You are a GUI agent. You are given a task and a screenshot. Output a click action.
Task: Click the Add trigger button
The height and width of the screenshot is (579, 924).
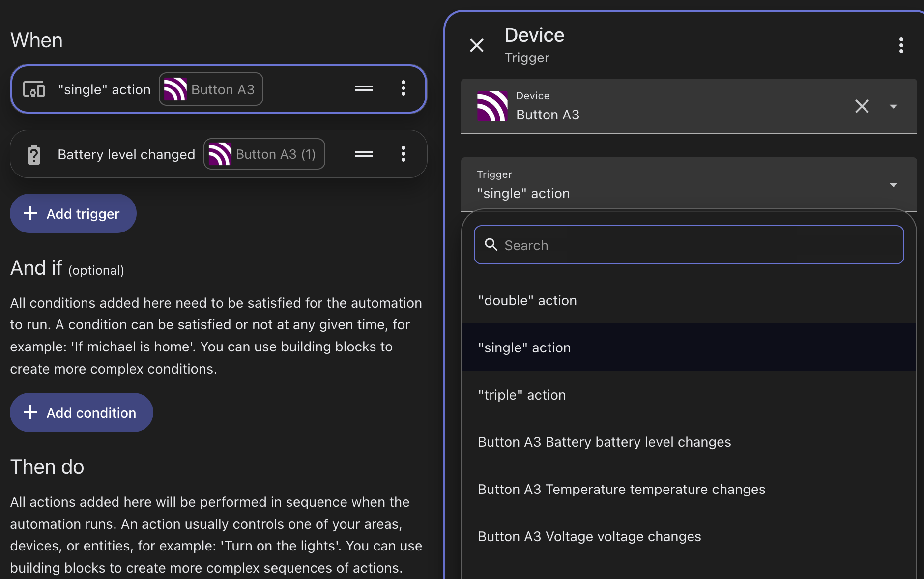coord(73,213)
